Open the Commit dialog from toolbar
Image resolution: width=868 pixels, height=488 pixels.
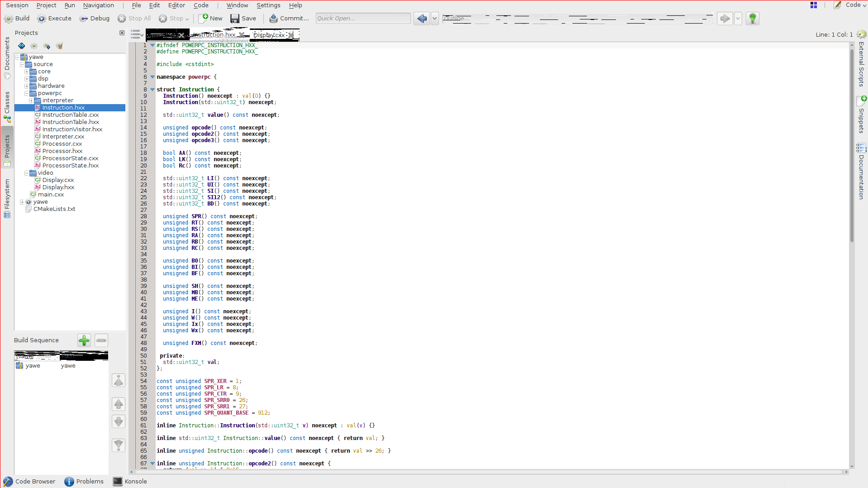point(289,19)
